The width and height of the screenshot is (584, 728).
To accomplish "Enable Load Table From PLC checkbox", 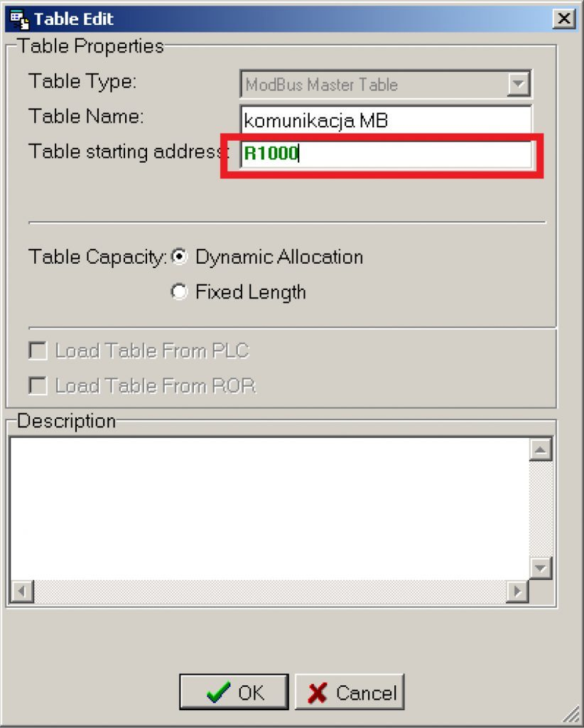I will pyautogui.click(x=38, y=351).
